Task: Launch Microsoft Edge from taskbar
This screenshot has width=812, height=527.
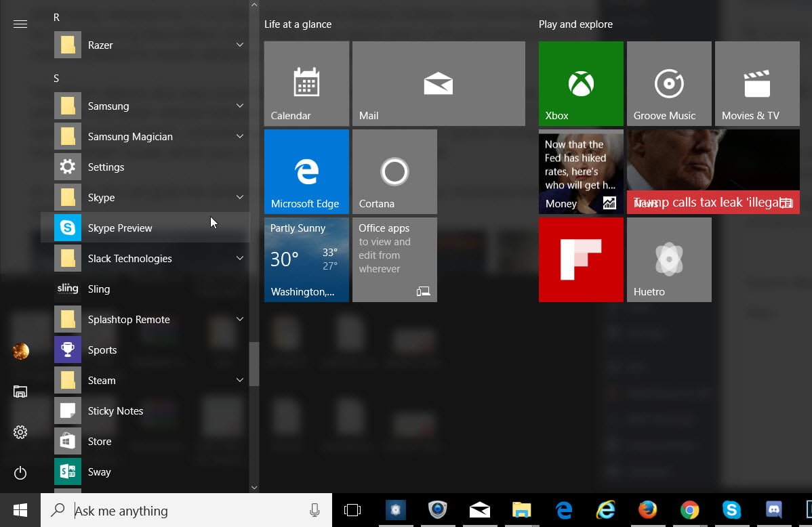Action: (x=564, y=511)
